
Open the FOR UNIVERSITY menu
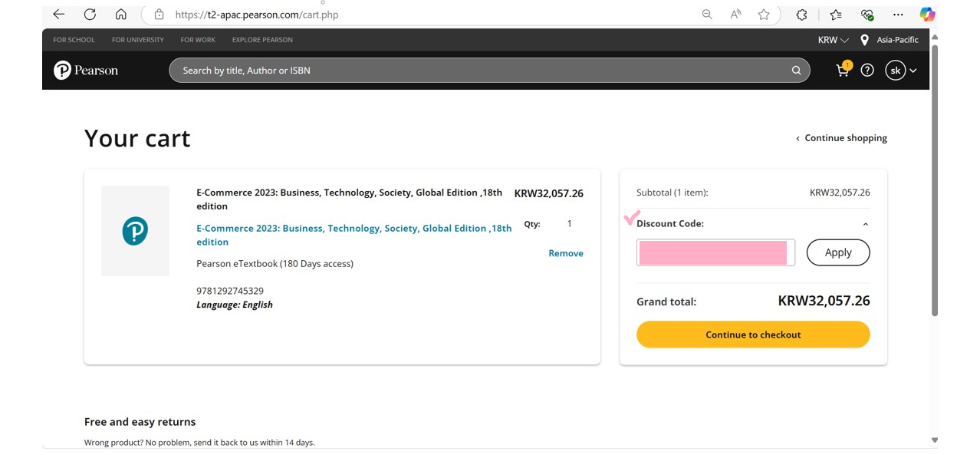(x=138, y=40)
